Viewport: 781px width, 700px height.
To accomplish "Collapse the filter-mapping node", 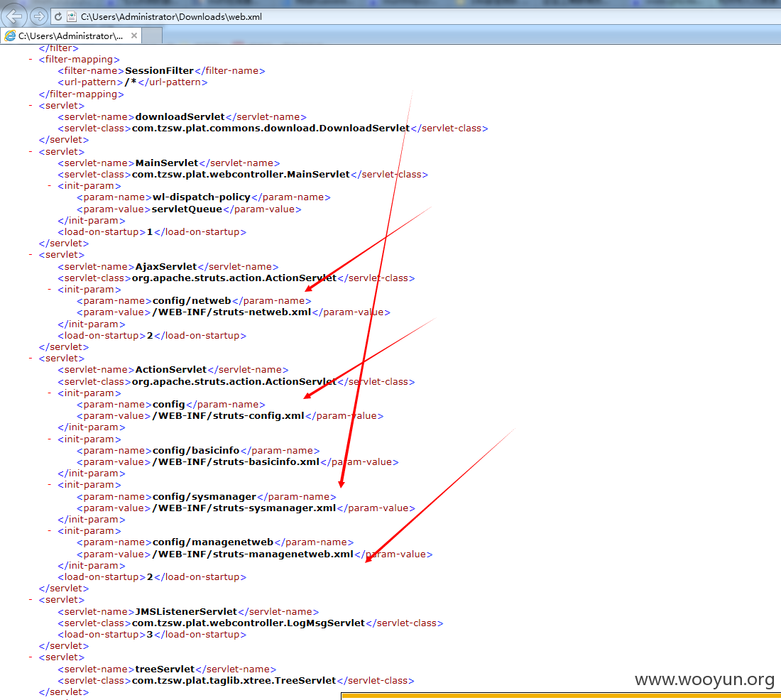I will coord(31,60).
